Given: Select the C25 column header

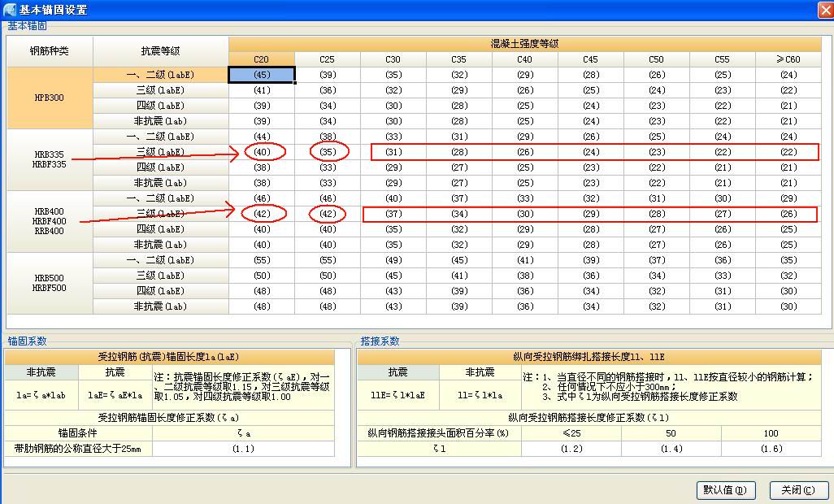Looking at the screenshot, I should click(327, 59).
